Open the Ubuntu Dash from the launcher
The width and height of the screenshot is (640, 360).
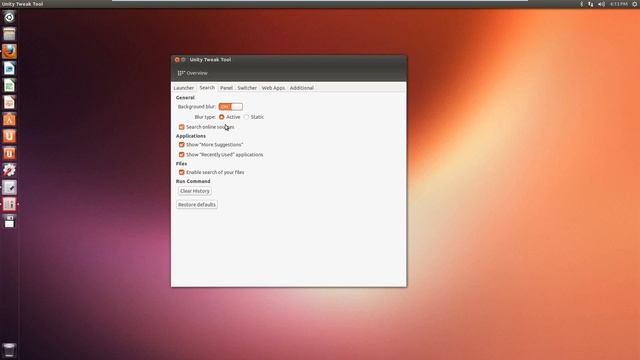tap(9, 17)
